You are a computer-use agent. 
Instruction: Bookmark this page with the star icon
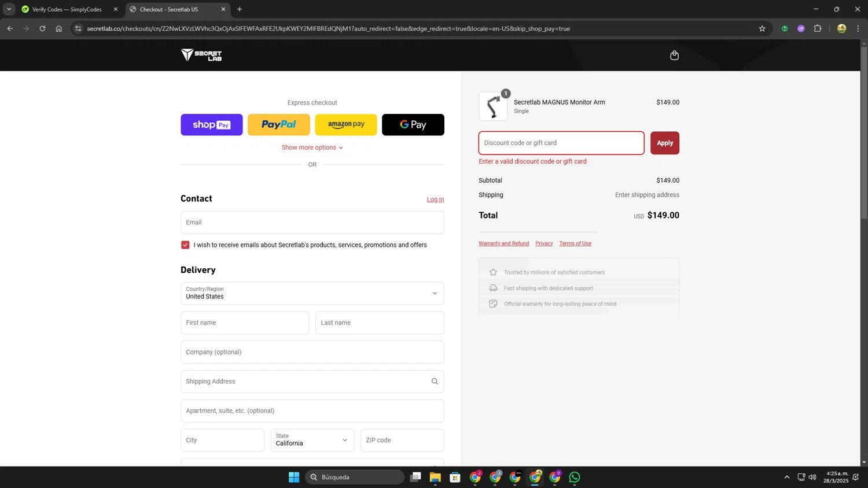coord(762,28)
